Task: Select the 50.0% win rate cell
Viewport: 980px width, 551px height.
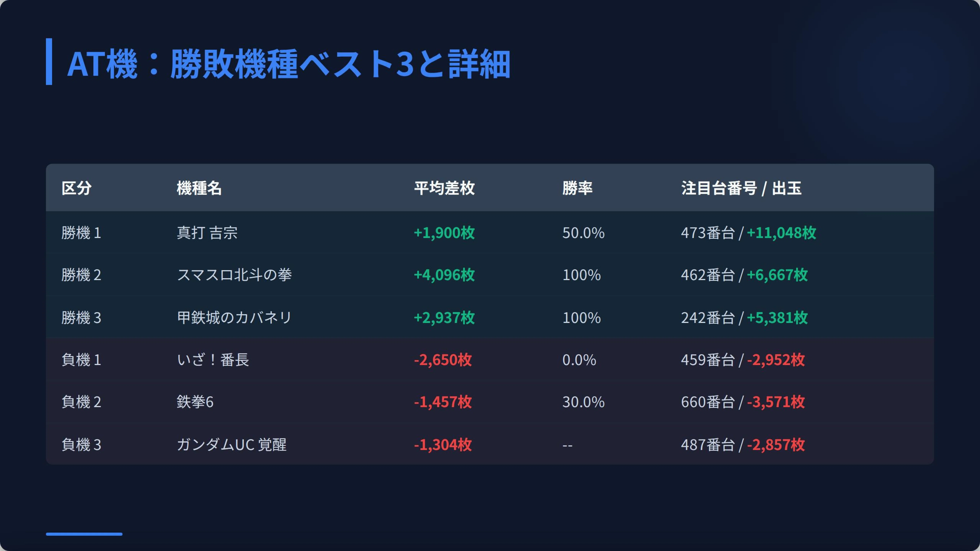Action: click(584, 233)
